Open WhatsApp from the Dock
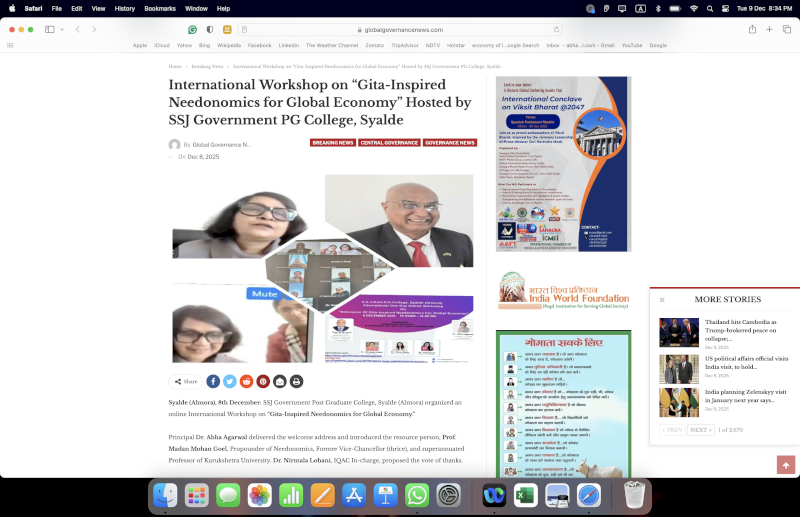 click(417, 495)
